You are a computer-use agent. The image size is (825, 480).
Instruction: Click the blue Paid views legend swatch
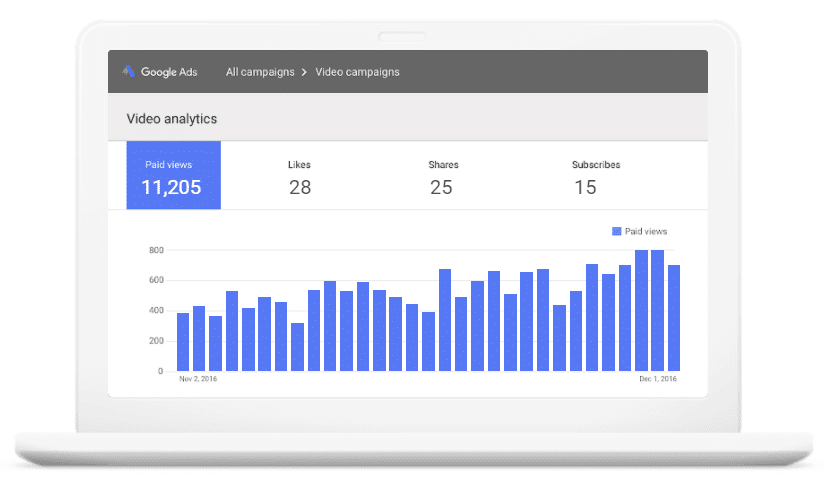pyautogui.click(x=616, y=231)
